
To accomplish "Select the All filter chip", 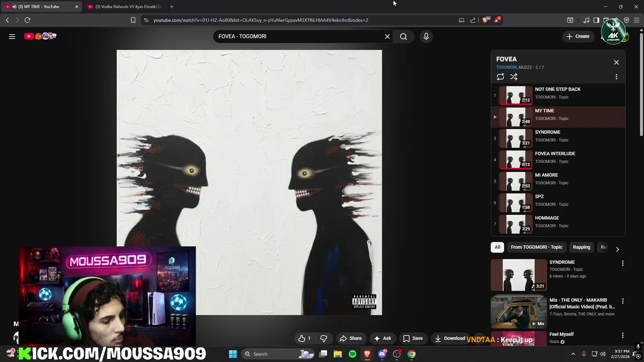I will (497, 247).
